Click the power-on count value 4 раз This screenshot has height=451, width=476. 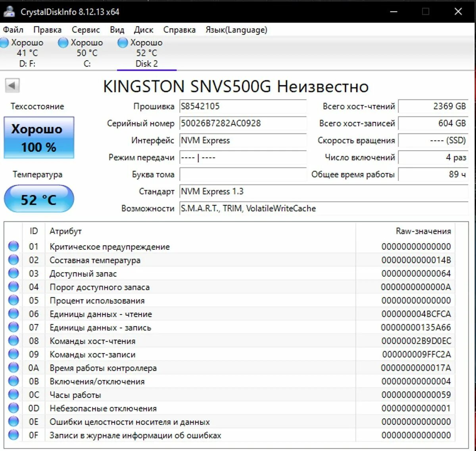[x=433, y=157]
